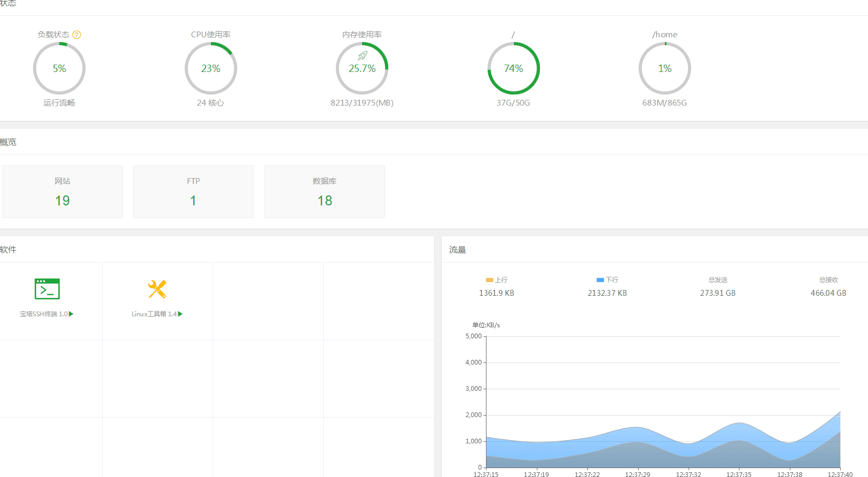
Task: Open the 宝塔SSH终端 terminal icon
Action: (47, 289)
